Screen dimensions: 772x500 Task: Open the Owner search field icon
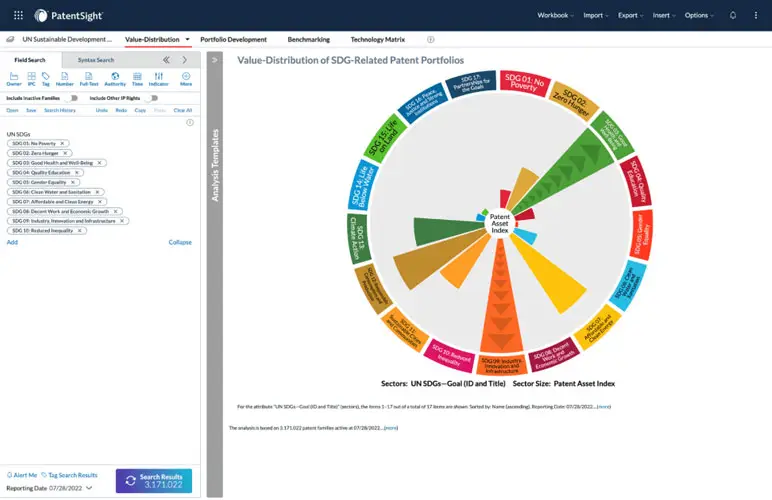[14, 78]
